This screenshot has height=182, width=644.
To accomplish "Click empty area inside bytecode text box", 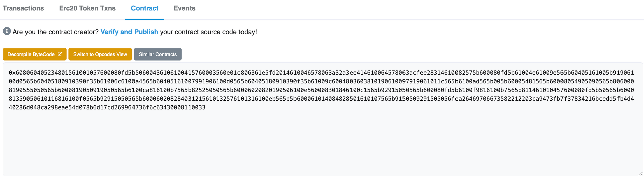I will pyautogui.click(x=322, y=144).
